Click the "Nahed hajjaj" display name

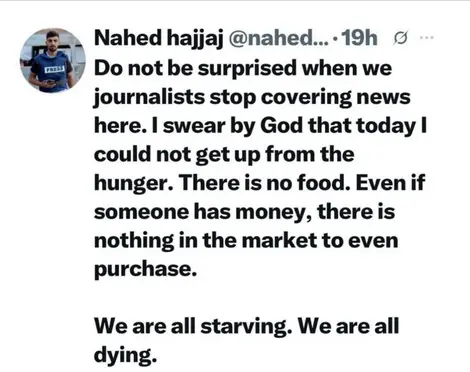[159, 38]
